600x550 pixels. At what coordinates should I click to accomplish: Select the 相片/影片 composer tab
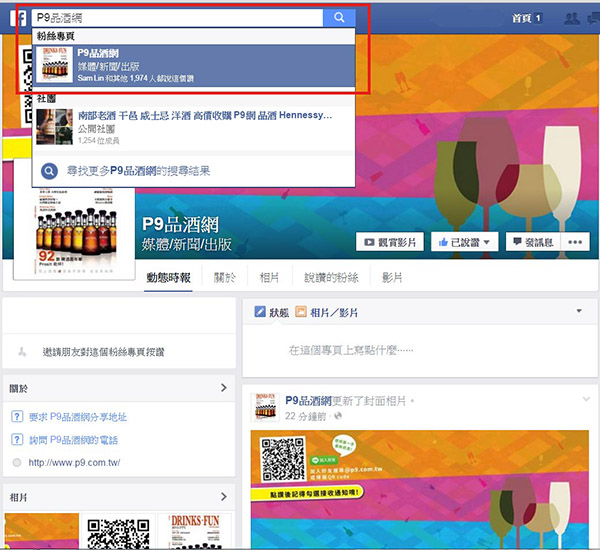coord(327,312)
